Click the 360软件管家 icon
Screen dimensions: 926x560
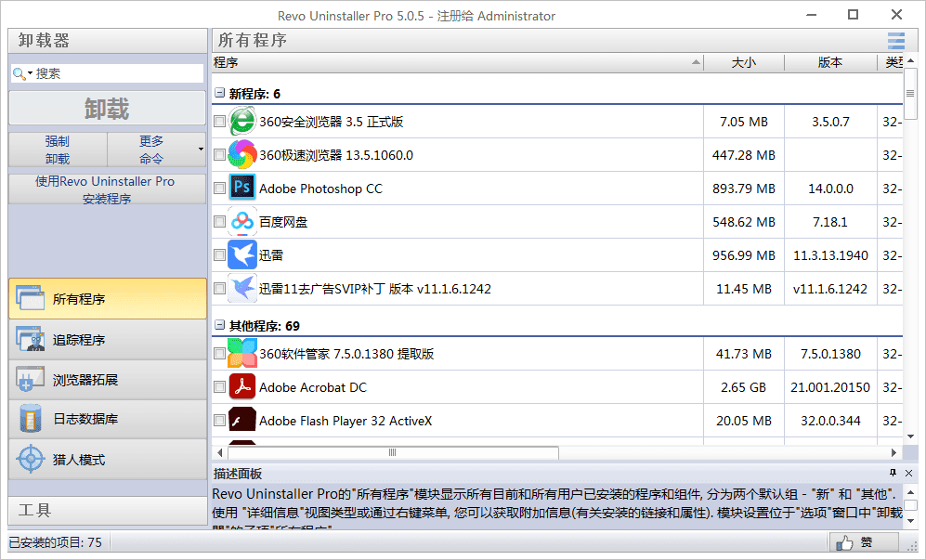point(242,353)
